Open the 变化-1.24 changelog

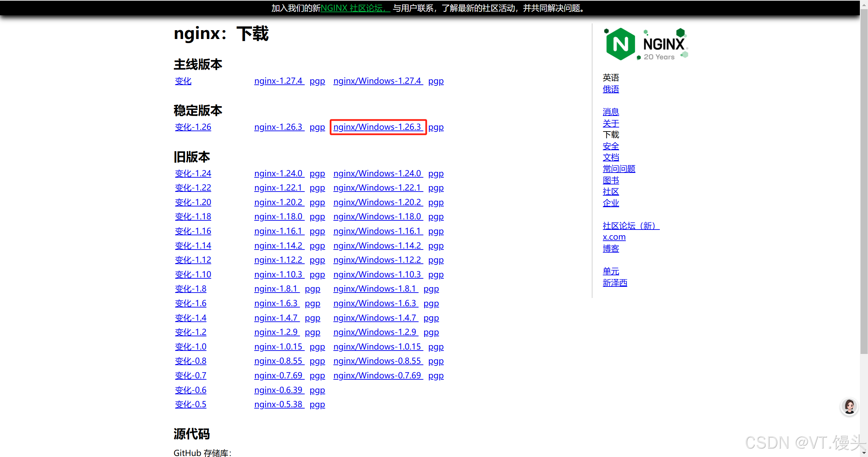click(193, 174)
